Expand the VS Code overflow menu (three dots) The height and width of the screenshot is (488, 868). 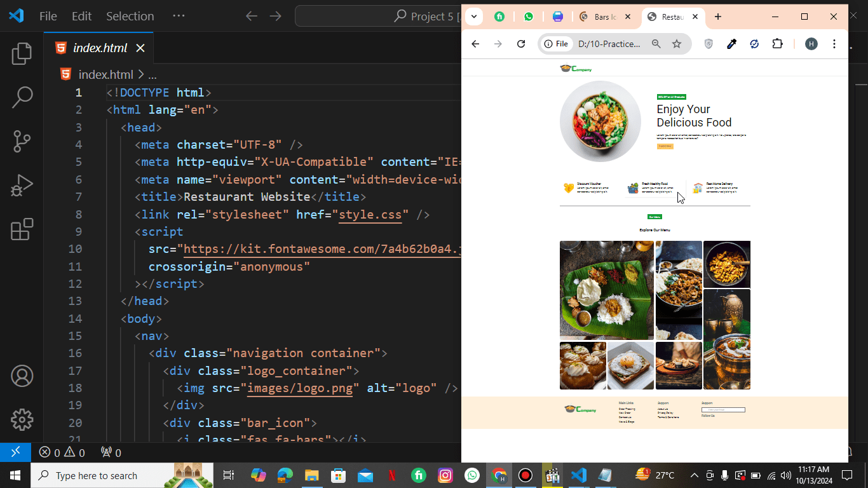[179, 16]
